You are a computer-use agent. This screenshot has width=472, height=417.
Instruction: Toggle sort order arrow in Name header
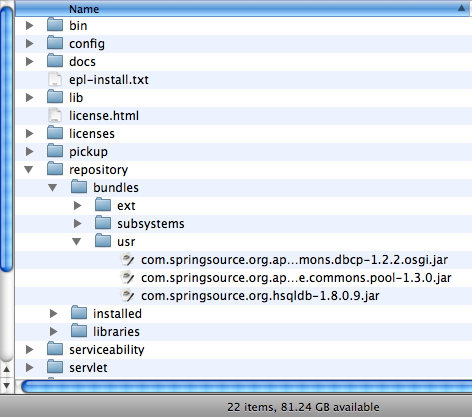[461, 8]
